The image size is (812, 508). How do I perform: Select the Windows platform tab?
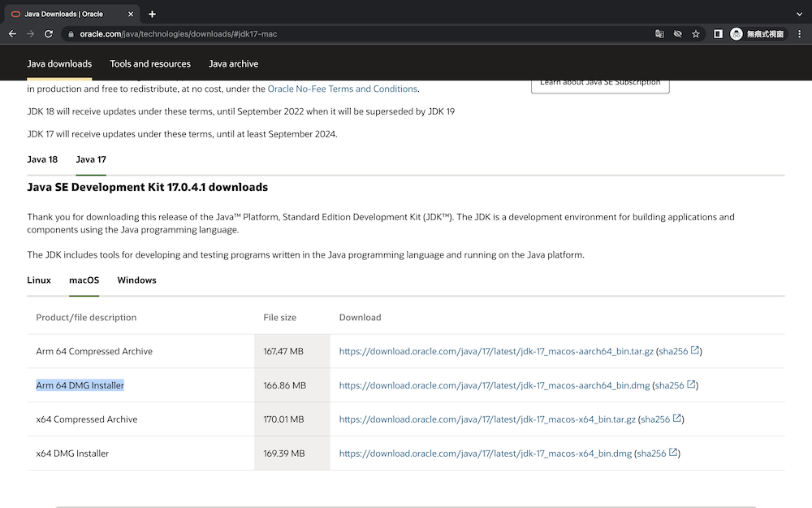(136, 280)
